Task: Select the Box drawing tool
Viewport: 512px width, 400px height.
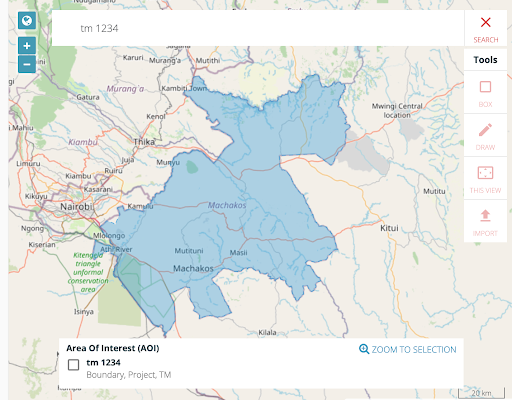Action: tap(485, 94)
